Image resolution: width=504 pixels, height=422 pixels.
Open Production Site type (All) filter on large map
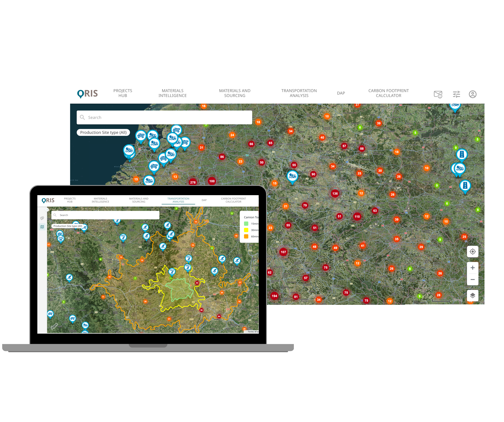point(103,132)
